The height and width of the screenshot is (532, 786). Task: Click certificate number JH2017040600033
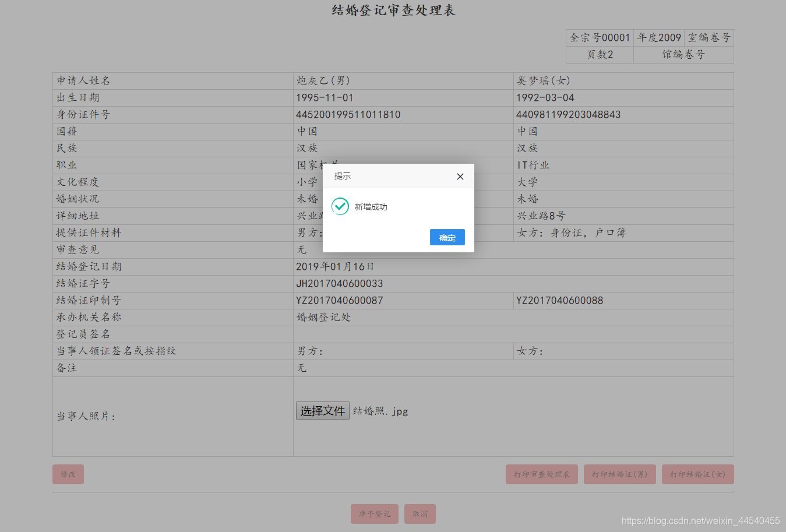pyautogui.click(x=340, y=284)
